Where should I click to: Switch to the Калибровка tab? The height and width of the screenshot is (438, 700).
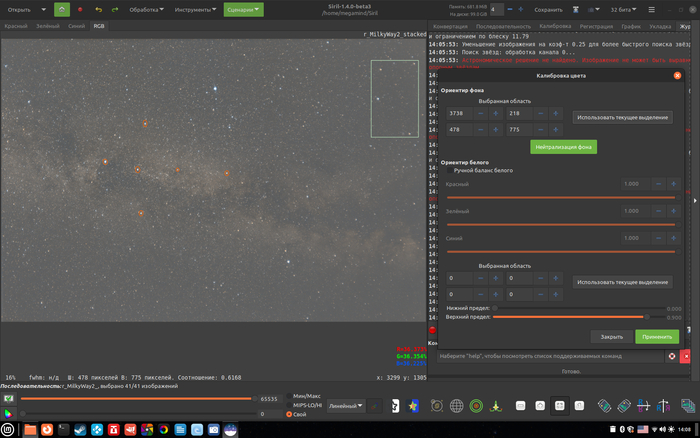pos(555,25)
